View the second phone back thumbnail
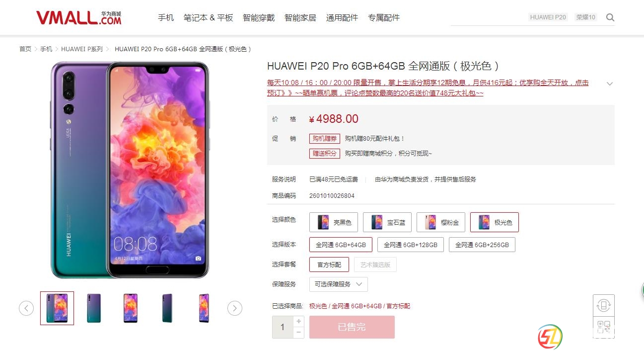Image resolution: width=644 pixels, height=353 pixels. coord(94,308)
